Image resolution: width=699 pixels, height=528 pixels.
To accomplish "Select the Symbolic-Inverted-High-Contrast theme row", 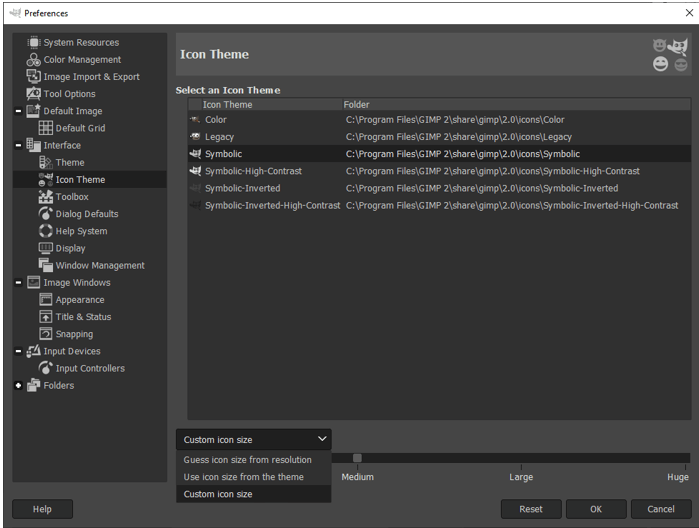I will [439, 206].
